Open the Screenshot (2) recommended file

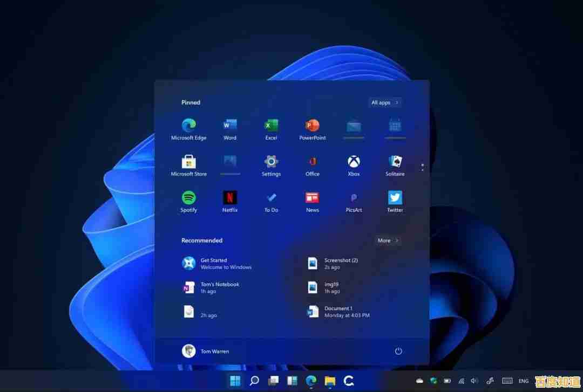337,263
